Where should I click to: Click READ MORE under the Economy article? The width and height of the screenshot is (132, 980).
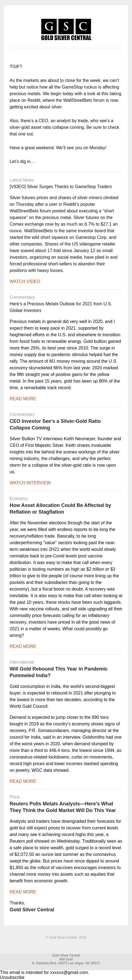coord(23,646)
